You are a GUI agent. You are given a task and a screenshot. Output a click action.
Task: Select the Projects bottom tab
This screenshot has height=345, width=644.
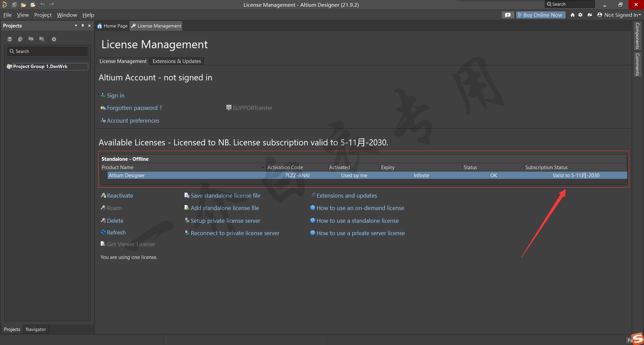point(12,329)
